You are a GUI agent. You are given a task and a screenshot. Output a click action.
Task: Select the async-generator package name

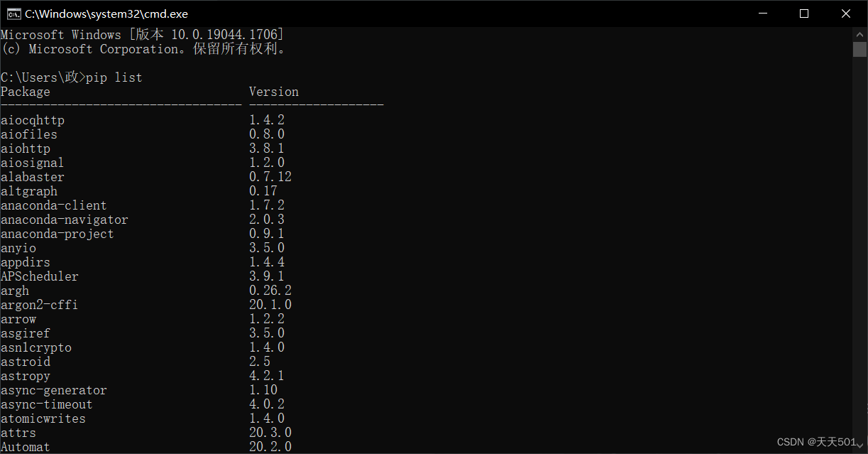[x=54, y=390]
